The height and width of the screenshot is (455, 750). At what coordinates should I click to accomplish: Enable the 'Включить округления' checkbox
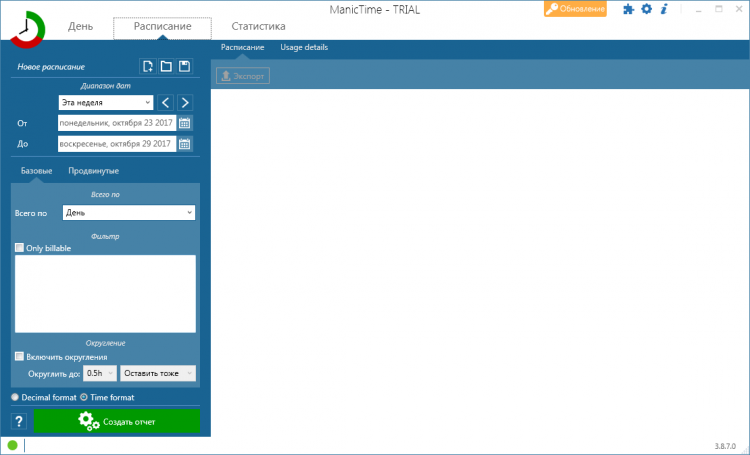[19, 356]
